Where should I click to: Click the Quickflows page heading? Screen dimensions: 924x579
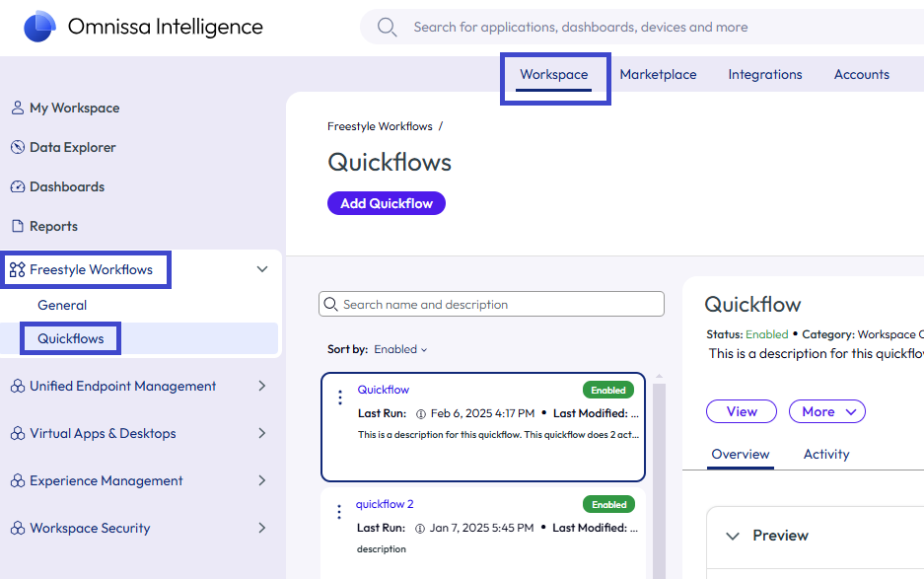point(390,162)
